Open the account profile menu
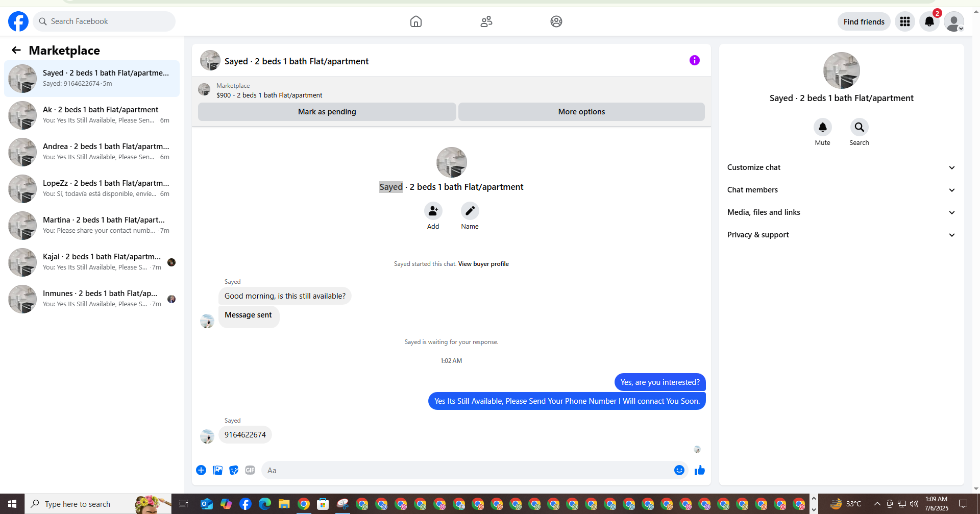This screenshot has width=980, height=514. click(954, 21)
